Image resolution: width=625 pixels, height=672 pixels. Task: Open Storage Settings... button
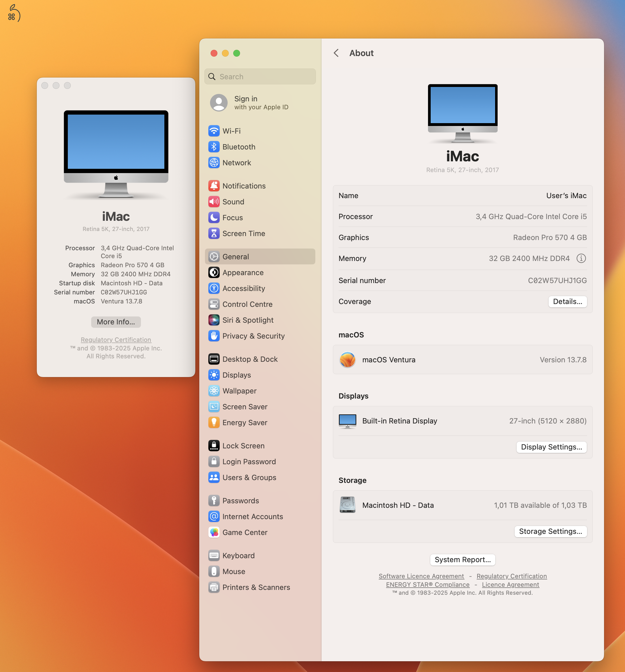coord(550,531)
